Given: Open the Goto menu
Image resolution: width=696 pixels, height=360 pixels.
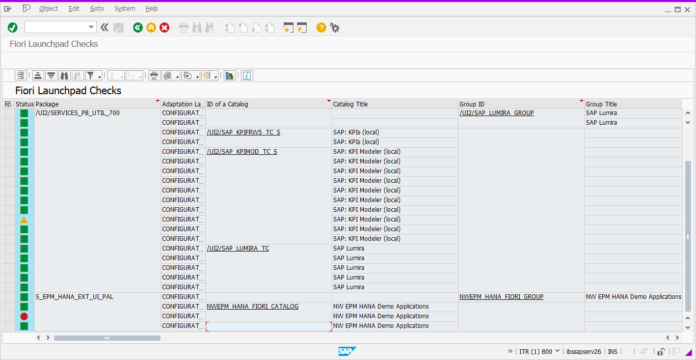Looking at the screenshot, I should pos(97,8).
